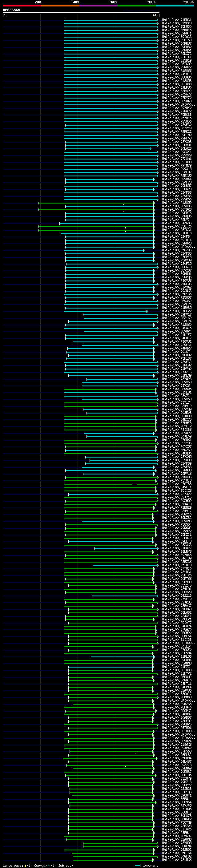Select hit label UniRef100_C6TG31
The width and height of the screenshot is (197, 868).
coord(176,230)
